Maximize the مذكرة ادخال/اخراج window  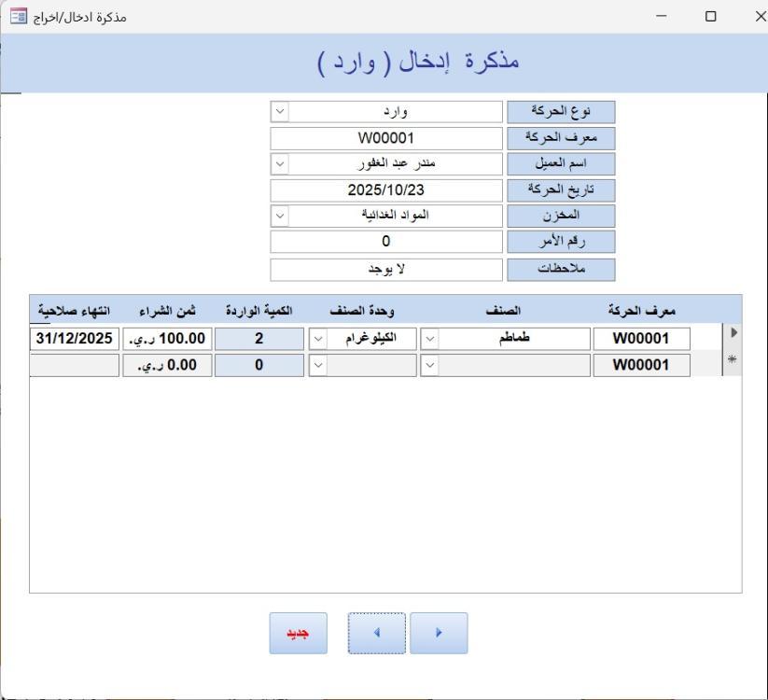[x=711, y=16]
